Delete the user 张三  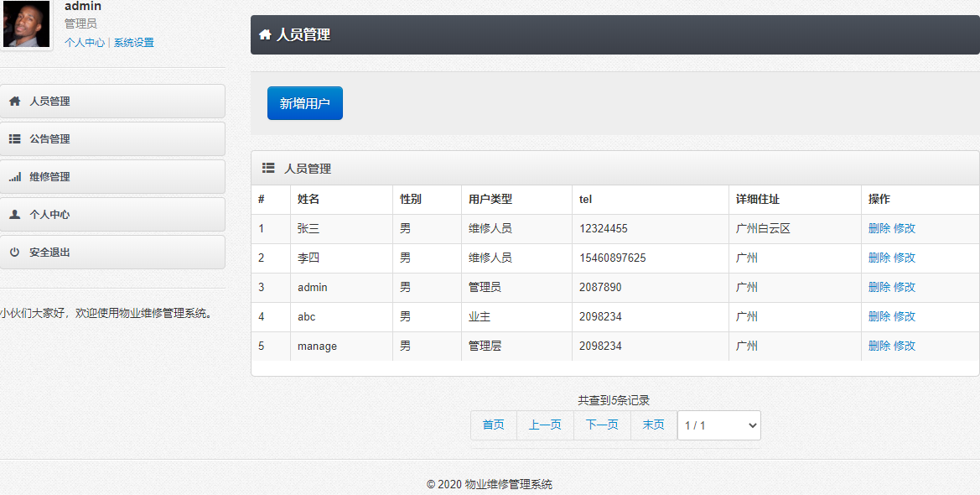click(x=879, y=228)
